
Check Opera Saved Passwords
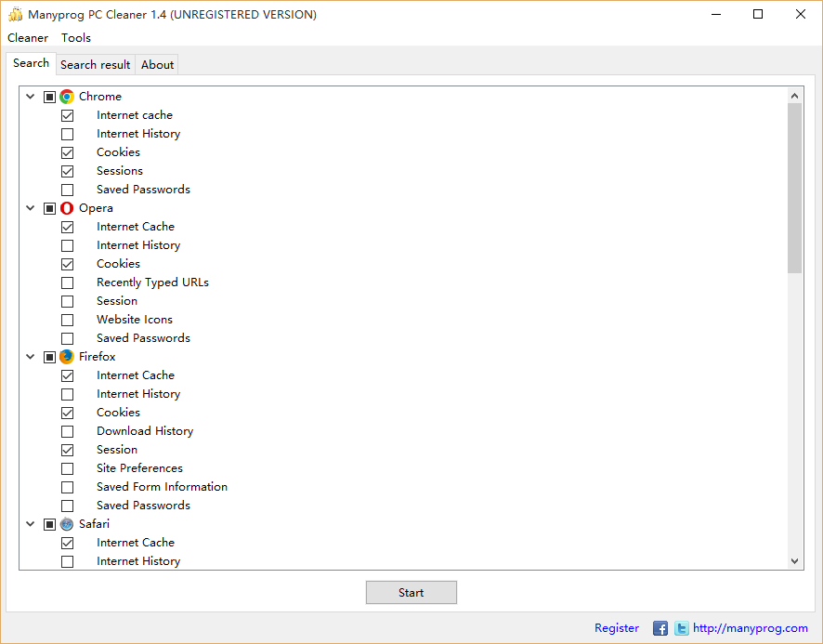[67, 338]
